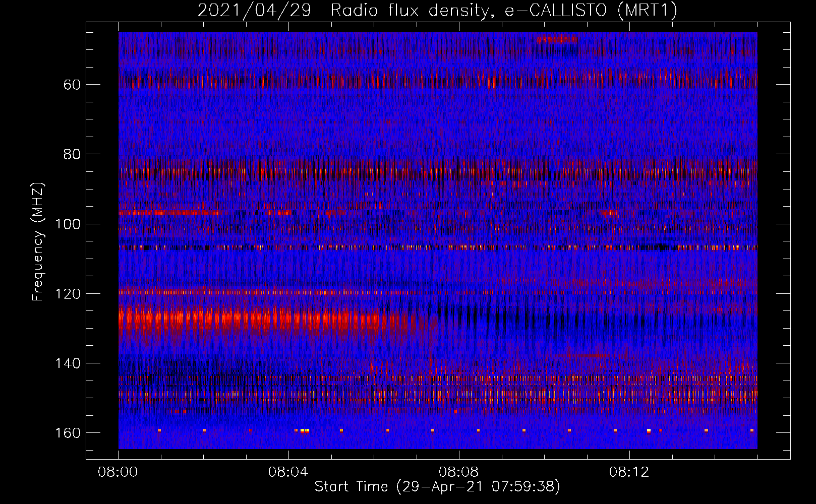Image resolution: width=816 pixels, height=504 pixels.
Task: Click the '08:04' time tick label
Action: [x=288, y=472]
